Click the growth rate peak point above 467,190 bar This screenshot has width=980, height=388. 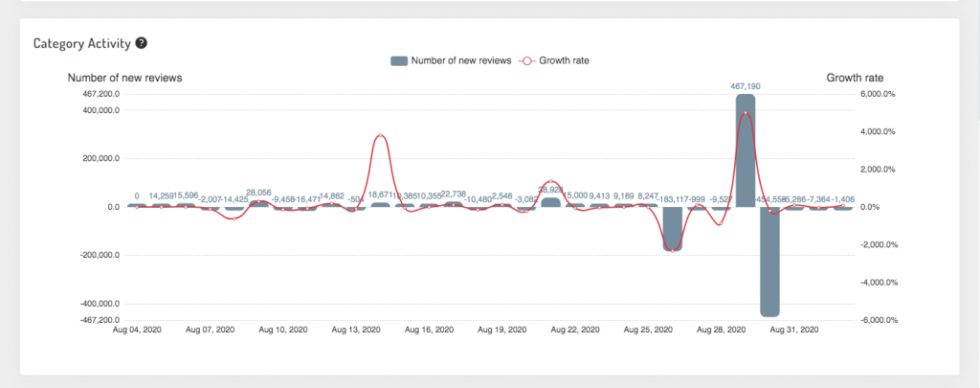[x=745, y=113]
